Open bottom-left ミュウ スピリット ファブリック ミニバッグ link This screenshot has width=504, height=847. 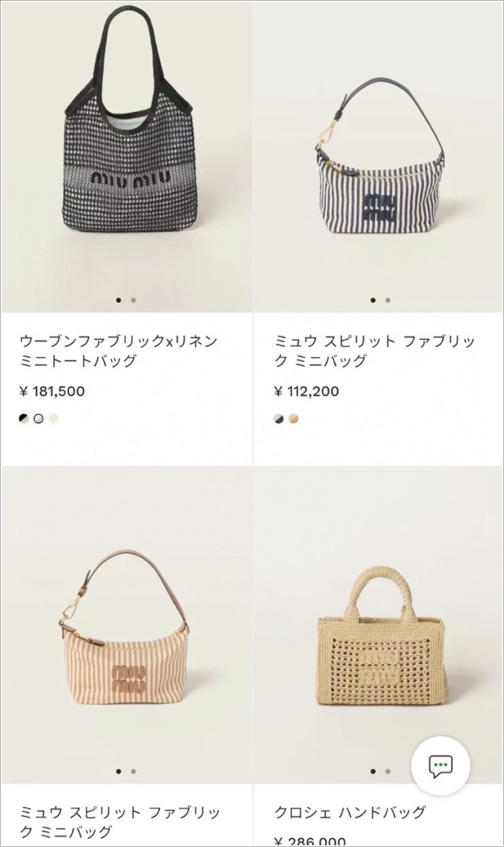[x=120, y=822]
